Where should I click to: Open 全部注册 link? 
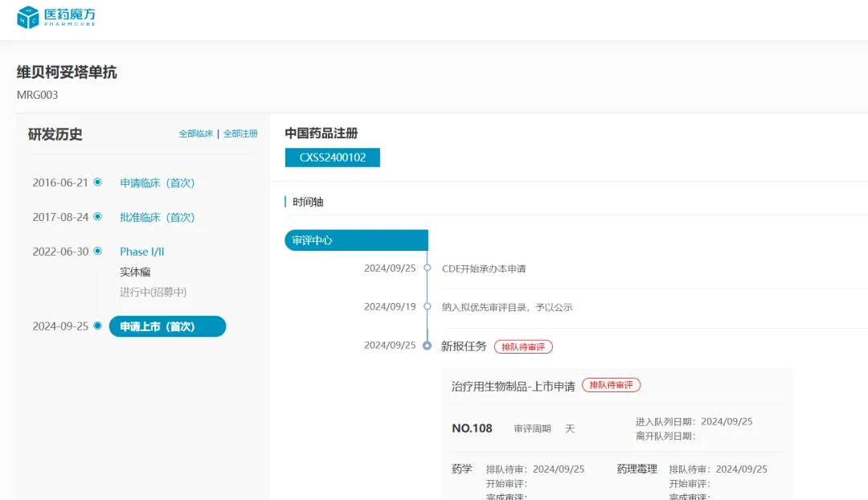(x=240, y=134)
